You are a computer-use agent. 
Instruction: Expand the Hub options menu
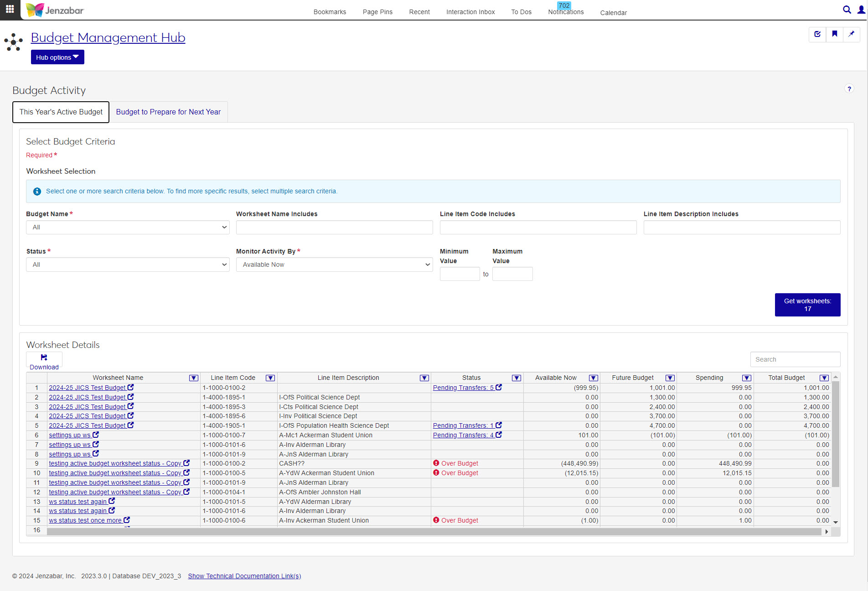(x=57, y=57)
